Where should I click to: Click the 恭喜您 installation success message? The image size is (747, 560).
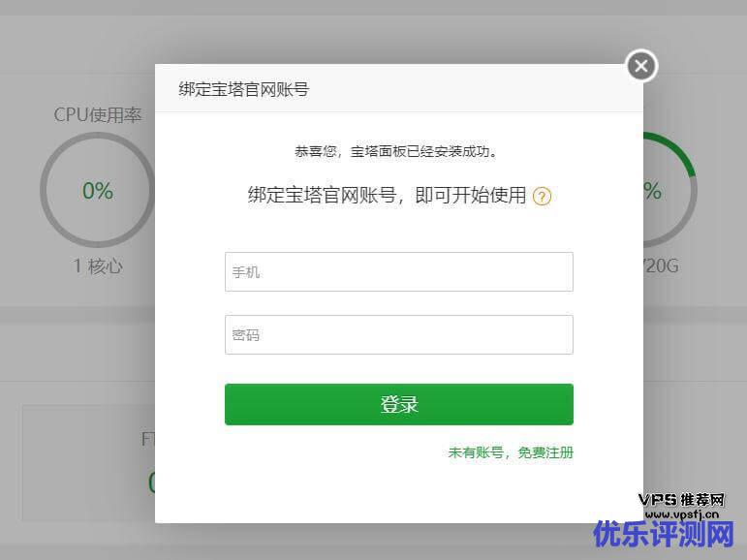[395, 151]
